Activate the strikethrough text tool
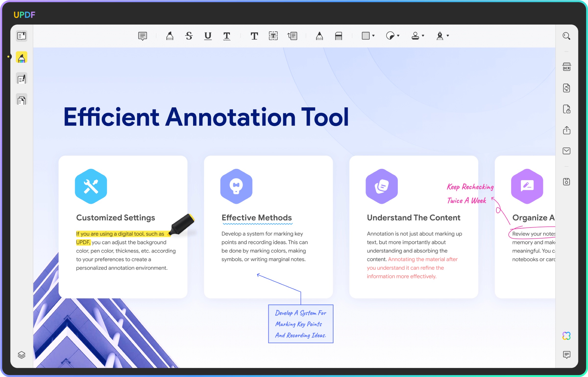 pos(189,36)
